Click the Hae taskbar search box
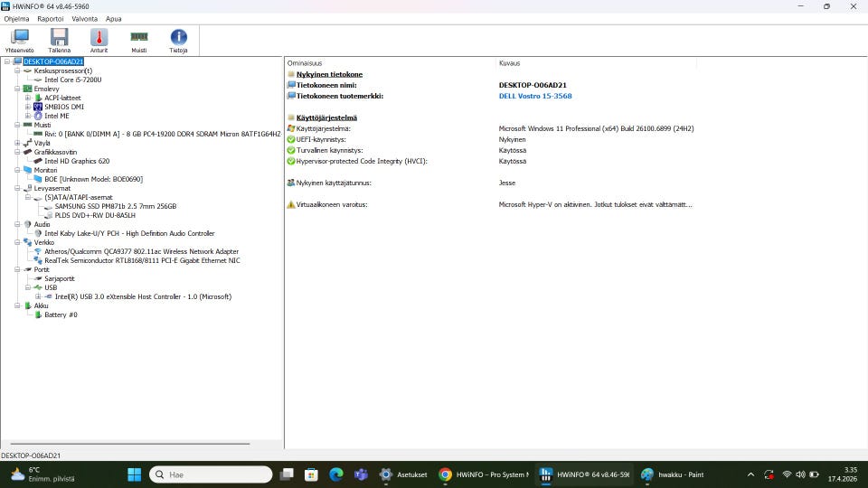The image size is (868, 488). (211, 474)
